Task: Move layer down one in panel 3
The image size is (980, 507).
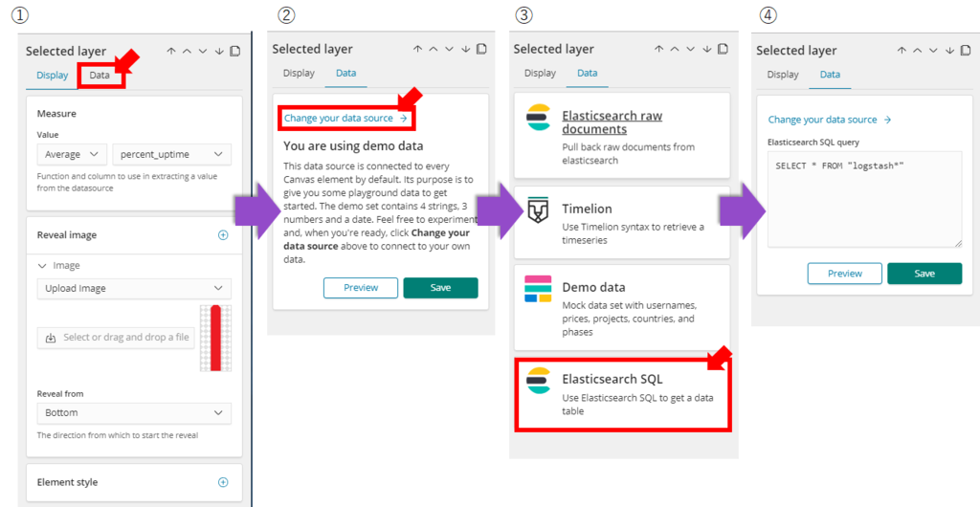Action: click(691, 49)
